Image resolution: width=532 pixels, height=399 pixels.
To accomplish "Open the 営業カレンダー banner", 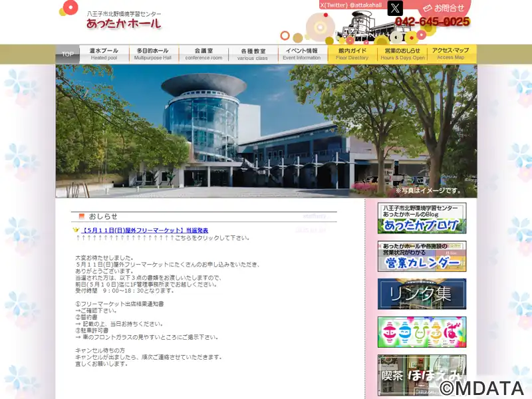I will tap(422, 257).
